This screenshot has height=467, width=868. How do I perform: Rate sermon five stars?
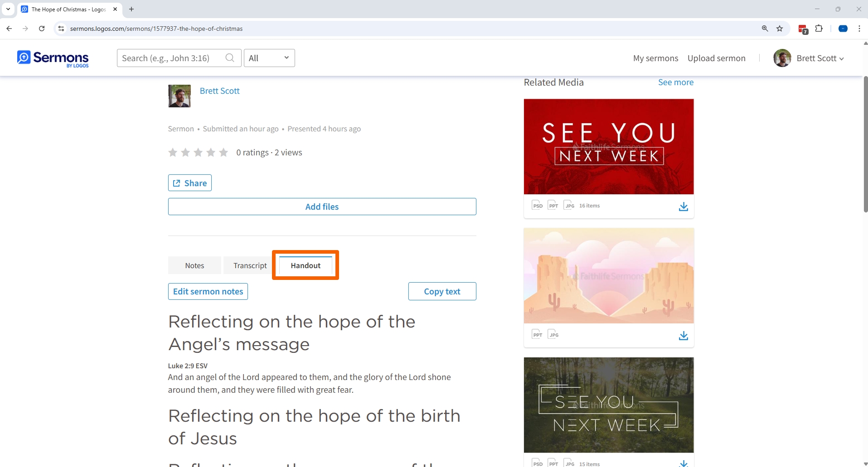[x=223, y=152]
